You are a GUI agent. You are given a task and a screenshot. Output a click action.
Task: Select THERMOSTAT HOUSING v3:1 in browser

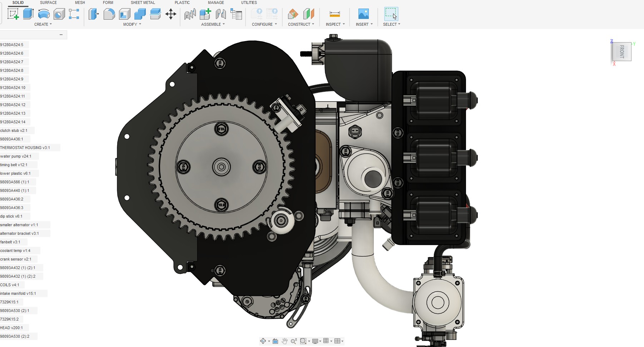25,148
